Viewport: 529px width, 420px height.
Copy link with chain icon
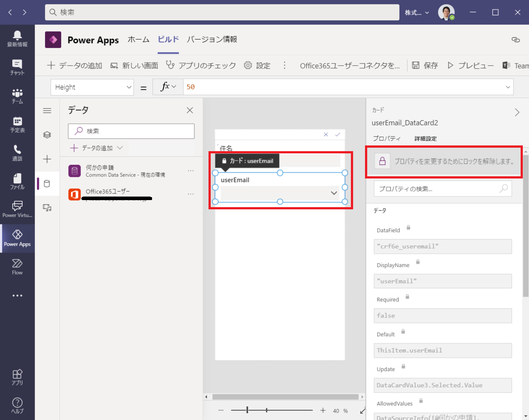click(515, 40)
